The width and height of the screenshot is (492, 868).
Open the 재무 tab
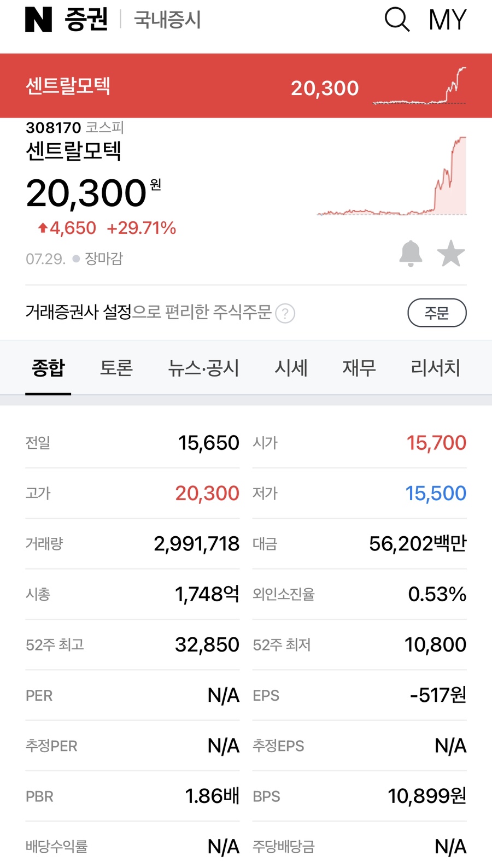tap(359, 368)
